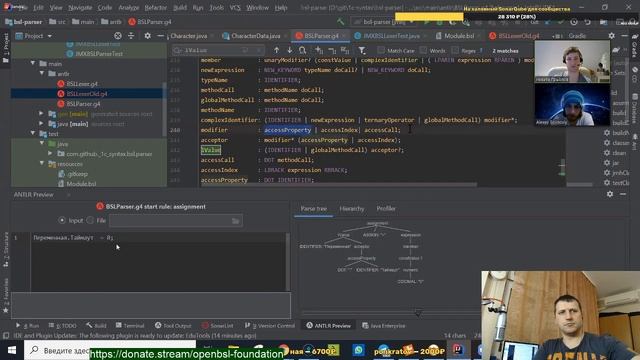Click collapse-all icon in Project panel header
This screenshot has height=360, width=640.
coord(131,36)
